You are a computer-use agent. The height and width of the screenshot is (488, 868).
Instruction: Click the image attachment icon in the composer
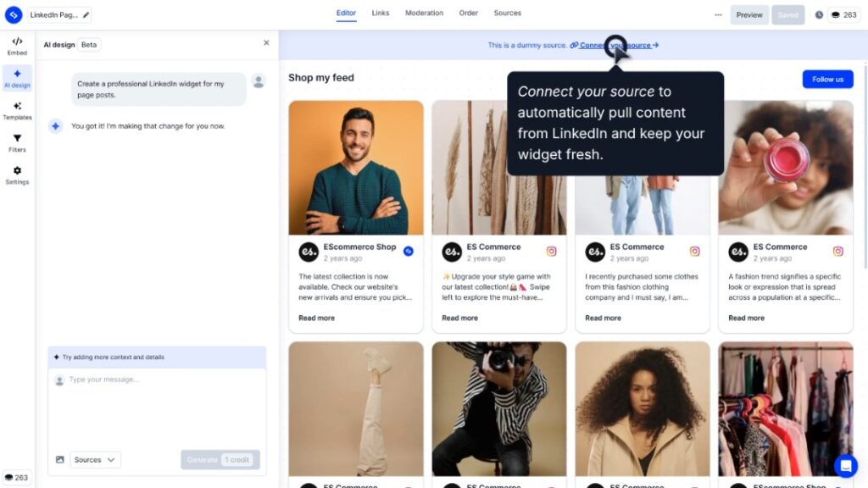pyautogui.click(x=58, y=459)
